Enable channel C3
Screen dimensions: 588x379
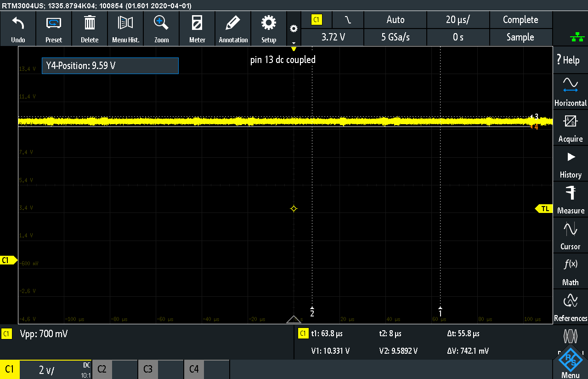(x=161, y=369)
